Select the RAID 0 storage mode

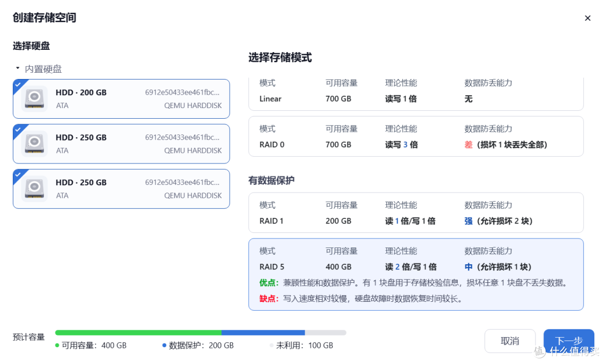tap(416, 136)
